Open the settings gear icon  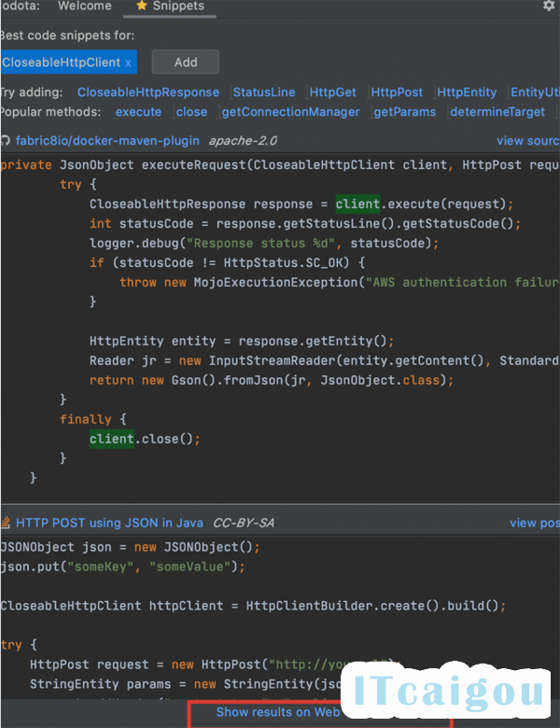click(x=549, y=6)
